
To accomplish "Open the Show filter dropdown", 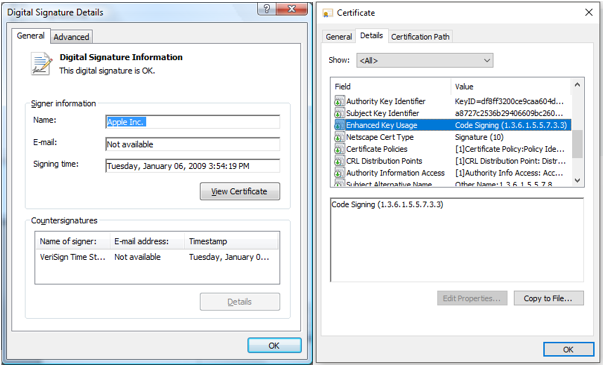I will [x=425, y=60].
